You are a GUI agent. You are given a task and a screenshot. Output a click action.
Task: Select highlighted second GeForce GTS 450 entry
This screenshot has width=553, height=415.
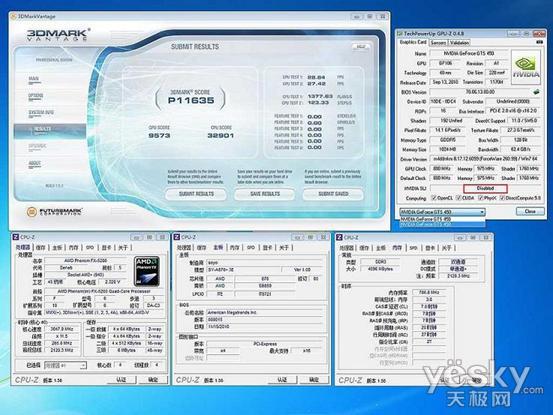pos(442,224)
